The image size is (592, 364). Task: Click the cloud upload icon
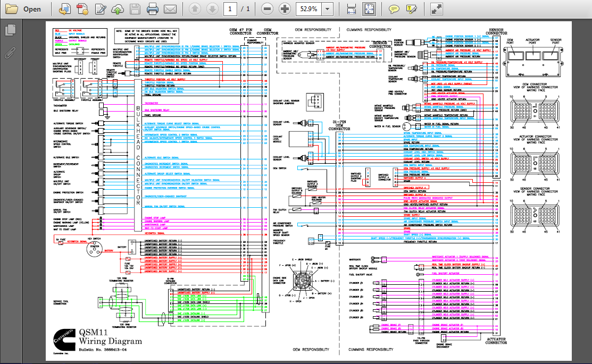118,9
